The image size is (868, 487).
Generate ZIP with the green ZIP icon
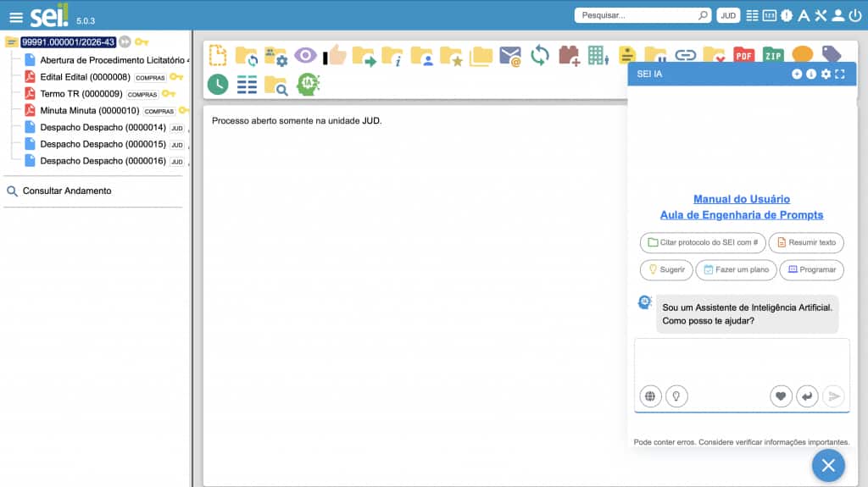(x=773, y=55)
